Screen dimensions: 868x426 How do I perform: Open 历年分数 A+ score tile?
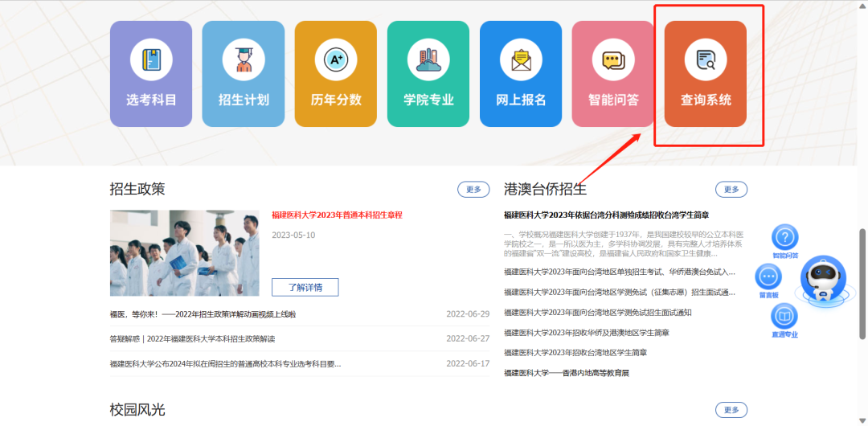tap(335, 61)
